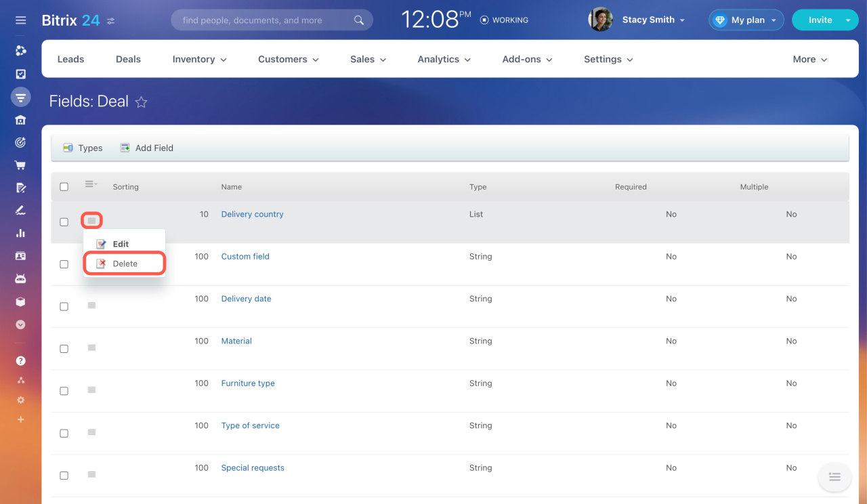Select Edit in the context menu

pos(121,244)
